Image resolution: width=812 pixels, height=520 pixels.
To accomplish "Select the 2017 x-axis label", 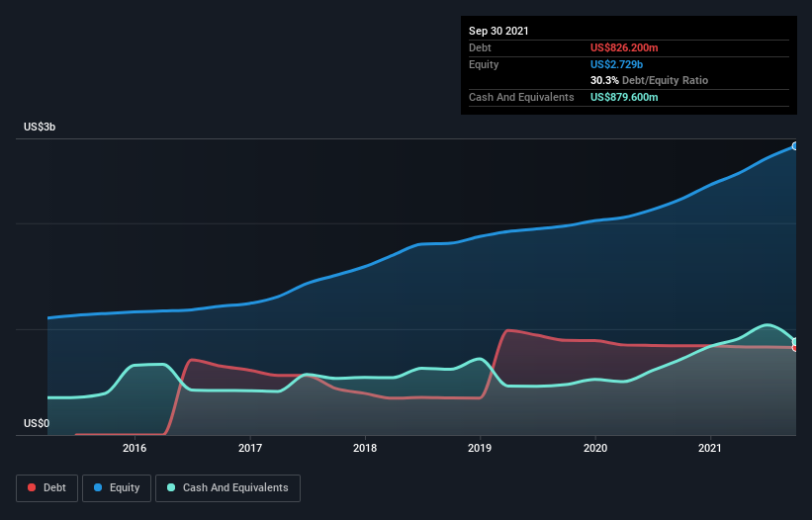I will (250, 448).
